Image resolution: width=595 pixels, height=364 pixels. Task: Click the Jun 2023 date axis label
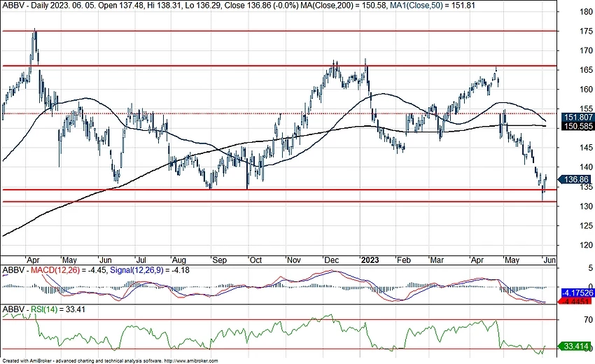(x=549, y=260)
